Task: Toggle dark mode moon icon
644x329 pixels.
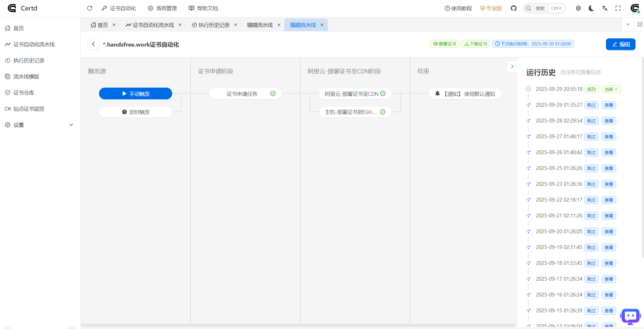Action: click(591, 8)
